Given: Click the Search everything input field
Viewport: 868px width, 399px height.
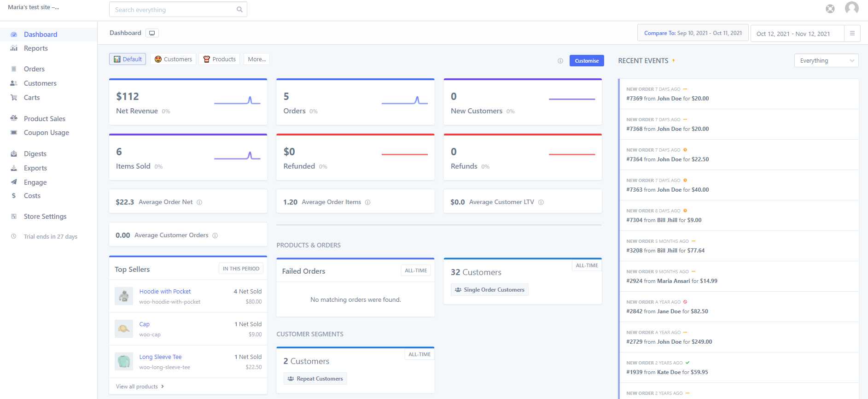Looking at the screenshot, I should [178, 10].
